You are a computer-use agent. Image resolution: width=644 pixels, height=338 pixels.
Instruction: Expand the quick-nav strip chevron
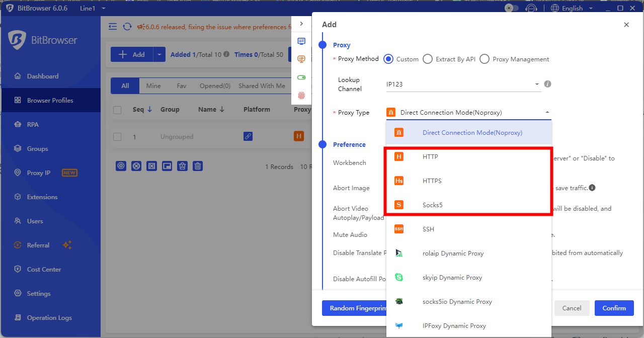pyautogui.click(x=301, y=24)
